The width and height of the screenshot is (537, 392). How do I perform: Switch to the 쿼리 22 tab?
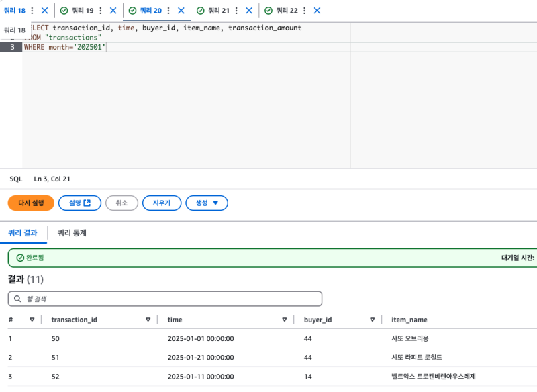point(285,11)
